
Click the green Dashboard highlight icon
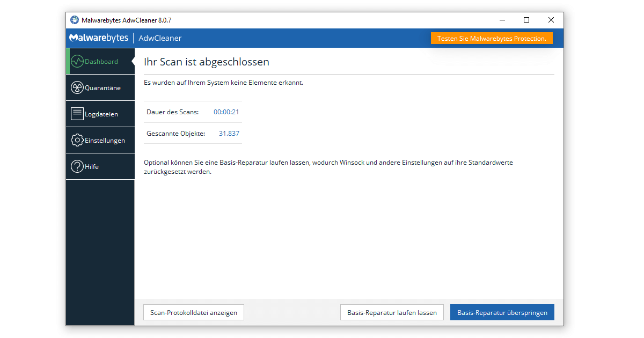coord(77,61)
